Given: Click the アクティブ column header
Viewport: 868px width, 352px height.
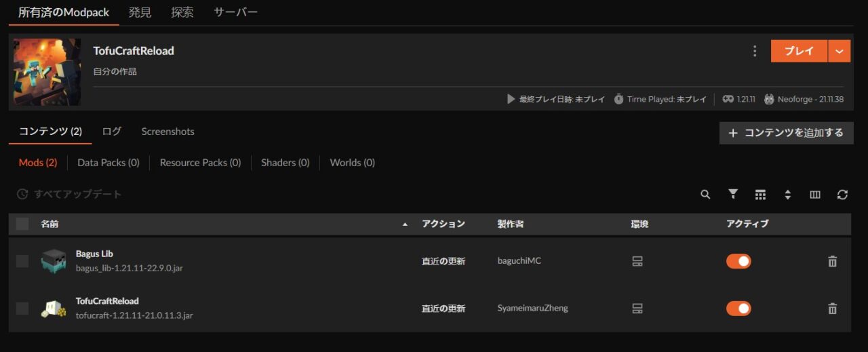Looking at the screenshot, I should 747,224.
